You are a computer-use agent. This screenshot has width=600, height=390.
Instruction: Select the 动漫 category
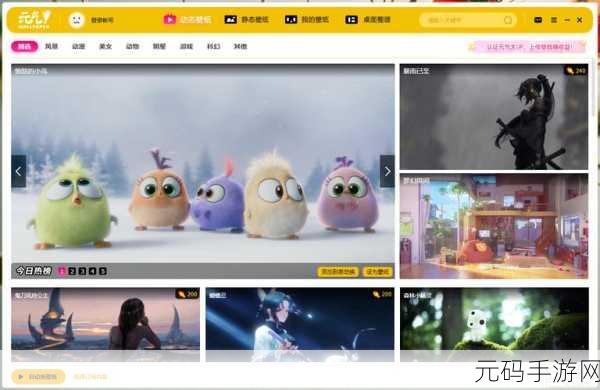(x=78, y=46)
